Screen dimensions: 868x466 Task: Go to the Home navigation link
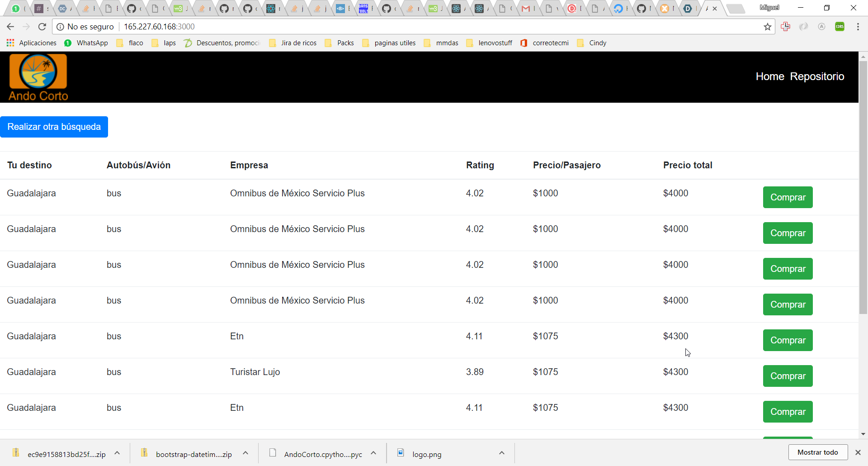click(x=770, y=76)
